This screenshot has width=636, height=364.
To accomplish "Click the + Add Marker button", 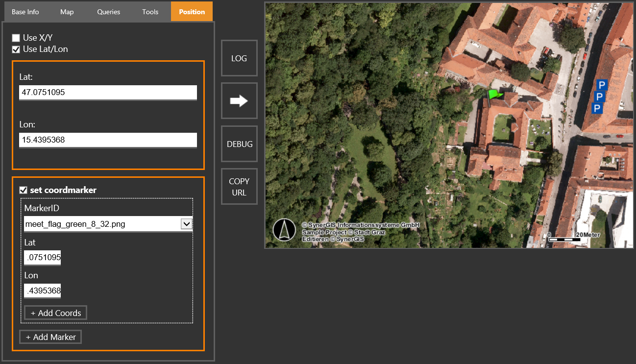I will click(x=50, y=337).
